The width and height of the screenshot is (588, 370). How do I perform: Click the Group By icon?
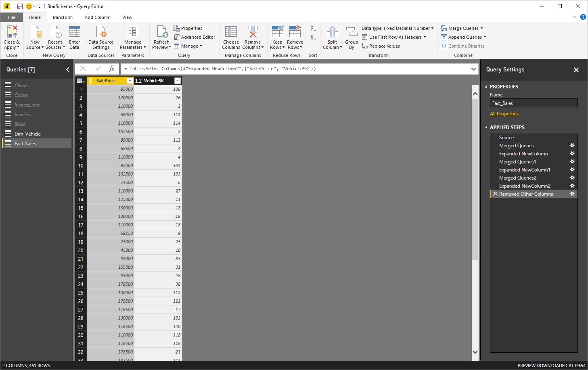pos(352,32)
